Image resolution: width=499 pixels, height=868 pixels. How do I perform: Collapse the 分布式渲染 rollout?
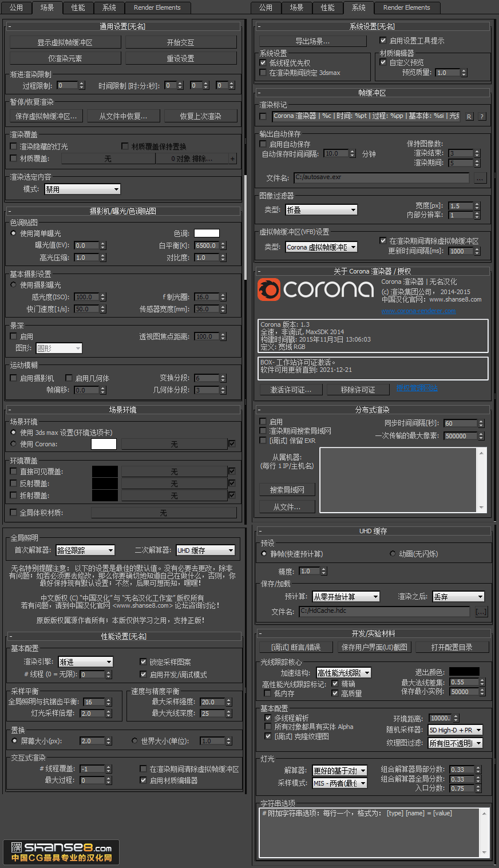pyautogui.click(x=372, y=410)
